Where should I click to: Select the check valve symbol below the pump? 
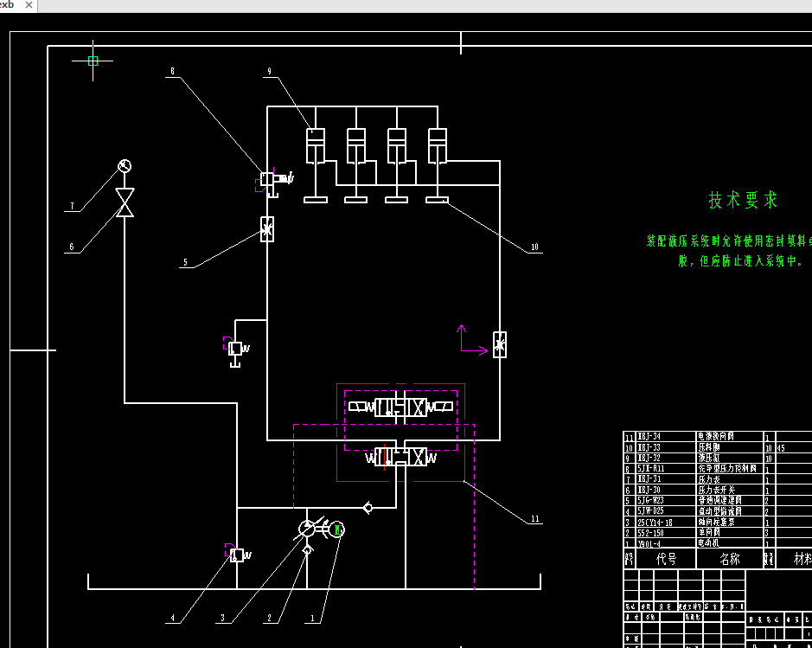pyautogui.click(x=307, y=550)
